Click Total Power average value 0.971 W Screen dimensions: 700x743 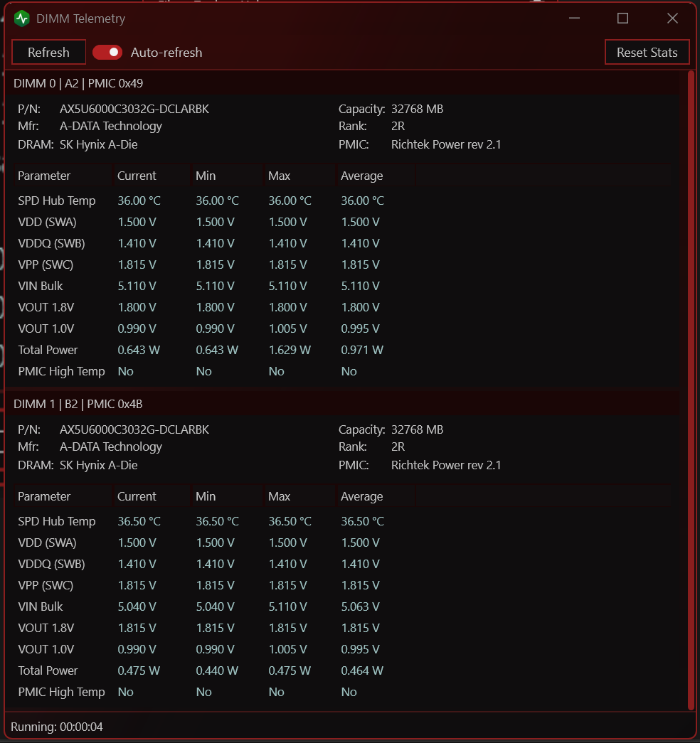point(362,351)
